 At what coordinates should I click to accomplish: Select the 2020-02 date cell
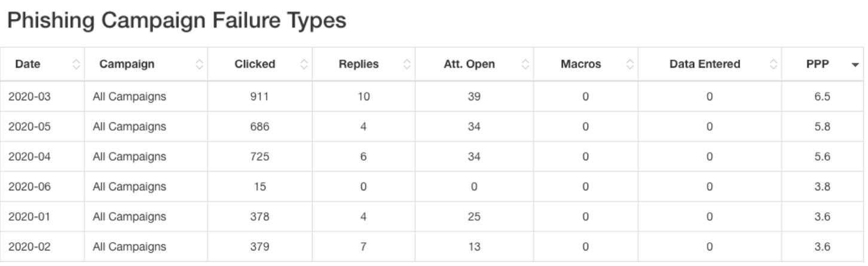coord(29,246)
